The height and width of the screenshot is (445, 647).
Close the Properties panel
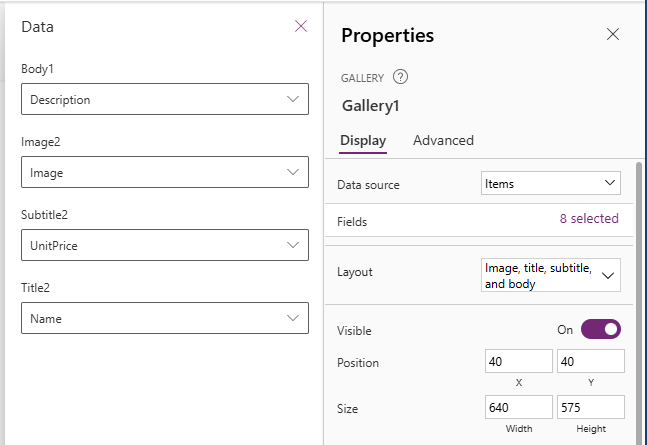click(x=613, y=35)
